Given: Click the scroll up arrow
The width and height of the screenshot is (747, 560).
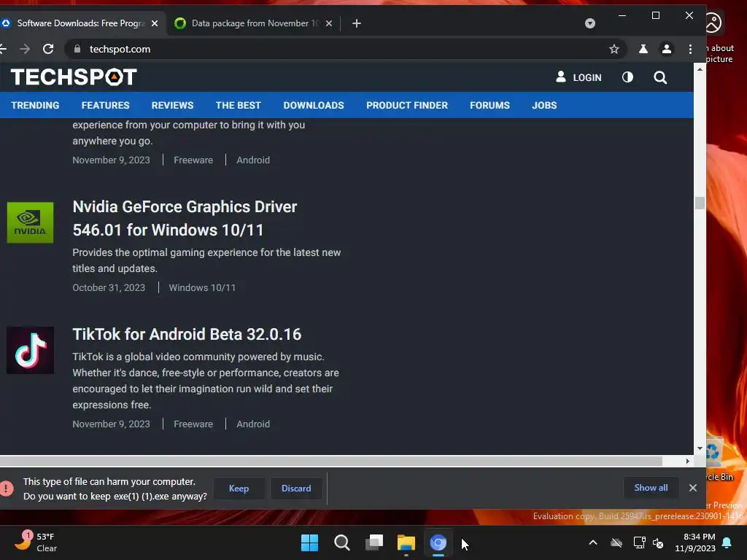Looking at the screenshot, I should point(700,69).
